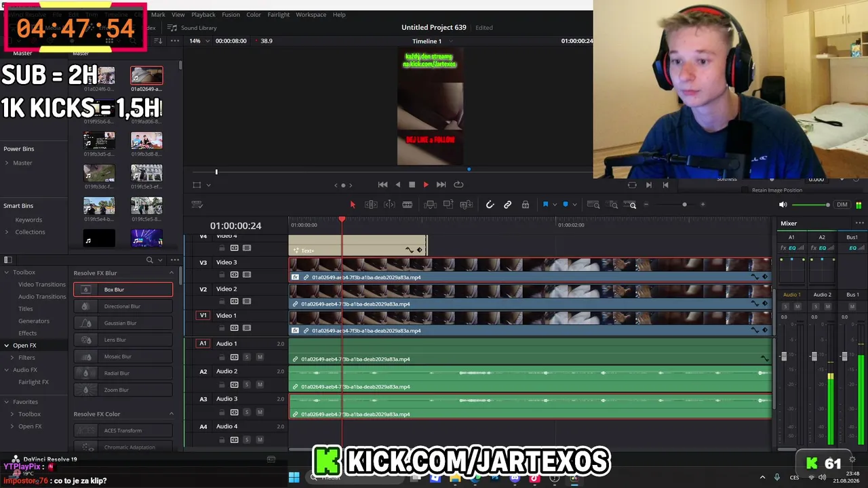Viewport: 868px width, 488px height.
Task: Select the Blade Edit Mode tool
Action: click(407, 205)
